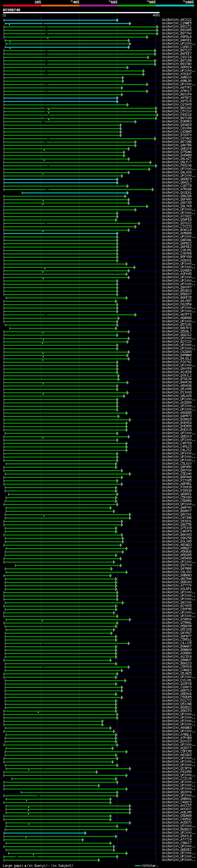Click the query end position 409

(155, 15)
